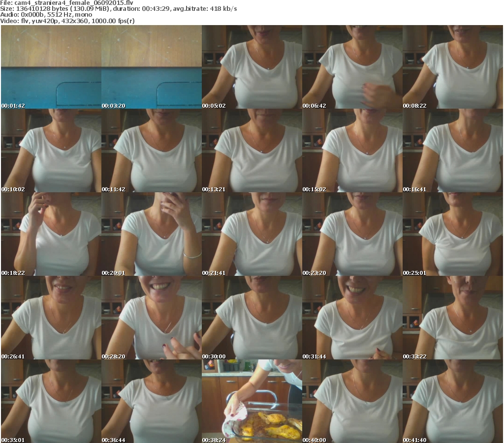
Task: Click the 00:16:41 frame
Action: click(x=453, y=150)
